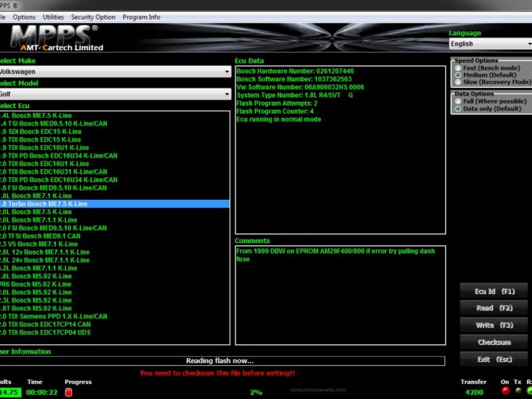Select 0 TFSI Bosch MED9.1 CAN entry
The width and height of the screenshot is (532, 399).
tap(115, 236)
